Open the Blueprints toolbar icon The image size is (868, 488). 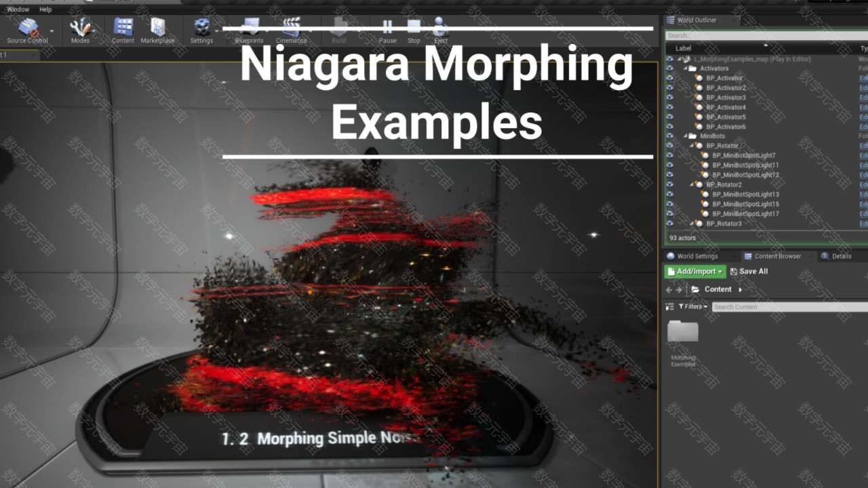coord(249,27)
